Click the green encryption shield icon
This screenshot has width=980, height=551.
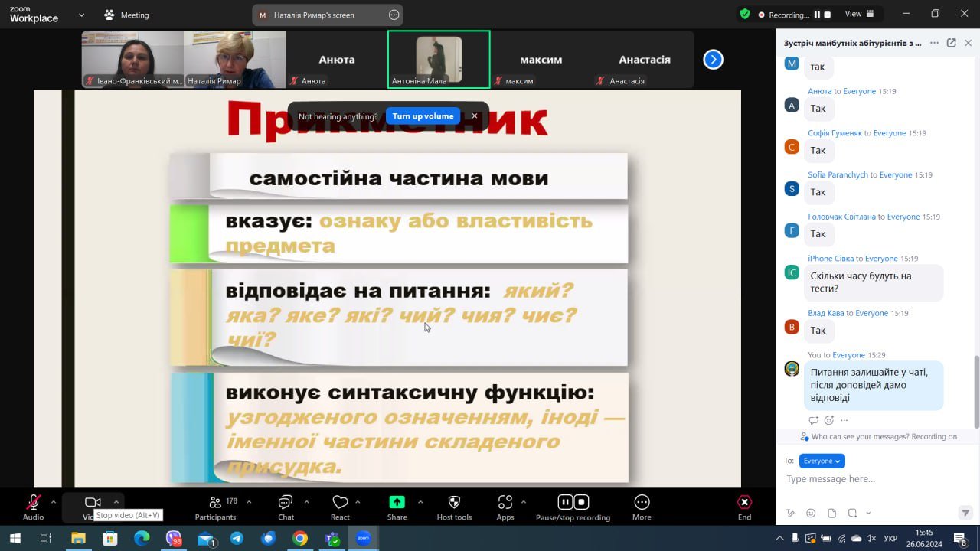744,14
